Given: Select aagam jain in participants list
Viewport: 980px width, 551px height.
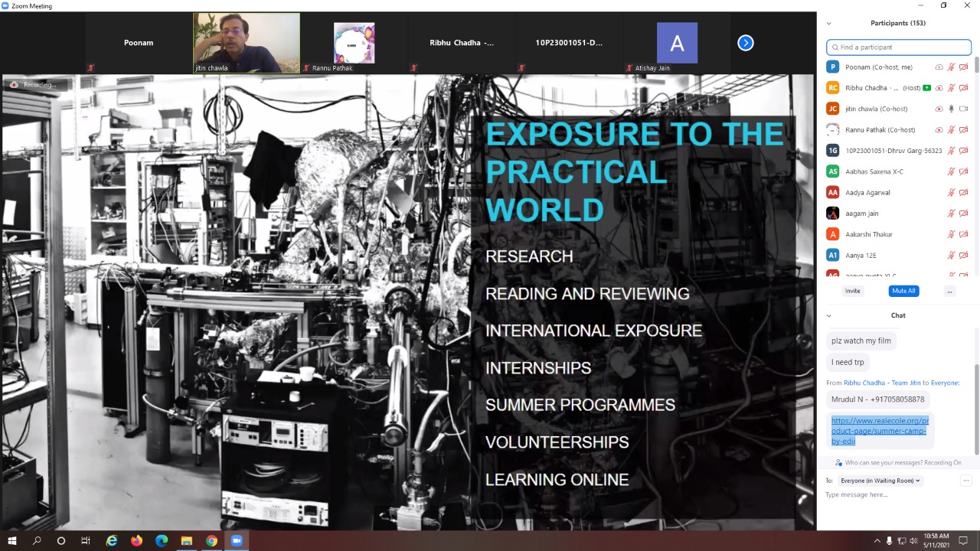Looking at the screenshot, I should click(898, 214).
